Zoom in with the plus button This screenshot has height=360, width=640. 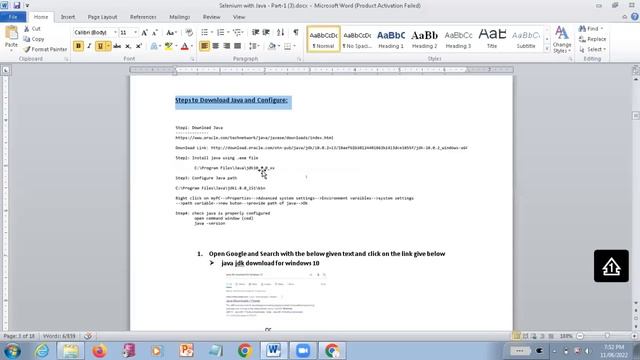(x=634, y=336)
